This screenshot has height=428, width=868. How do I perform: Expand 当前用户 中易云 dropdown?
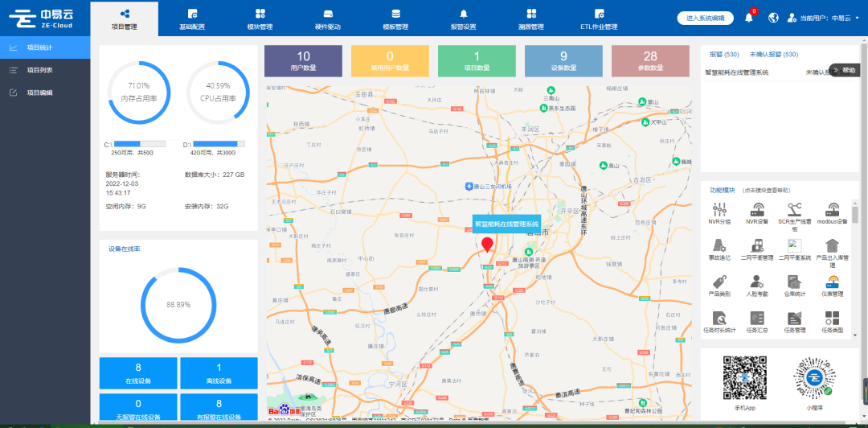click(823, 18)
